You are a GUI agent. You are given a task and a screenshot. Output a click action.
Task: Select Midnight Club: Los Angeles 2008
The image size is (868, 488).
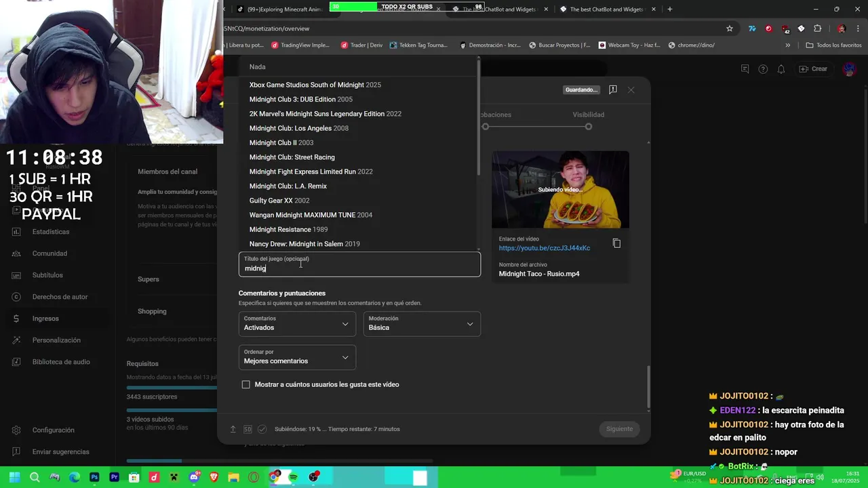359,128
